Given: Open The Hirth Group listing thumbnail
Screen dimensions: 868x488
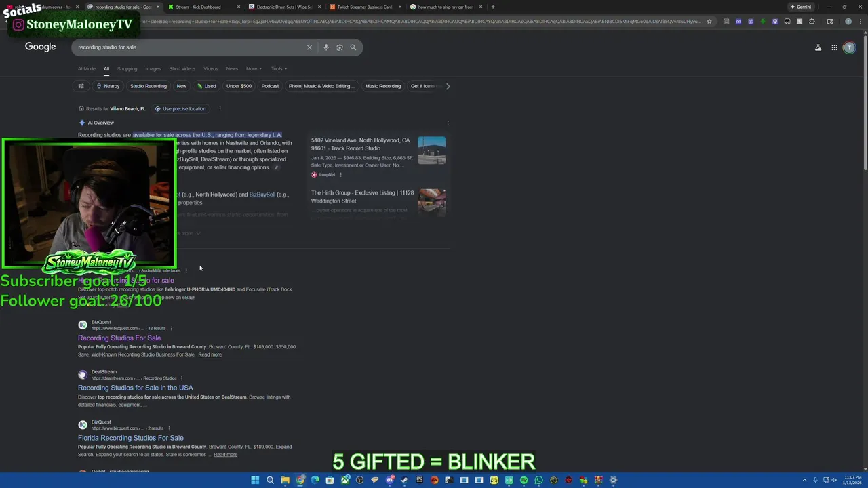Looking at the screenshot, I should pos(432,201).
